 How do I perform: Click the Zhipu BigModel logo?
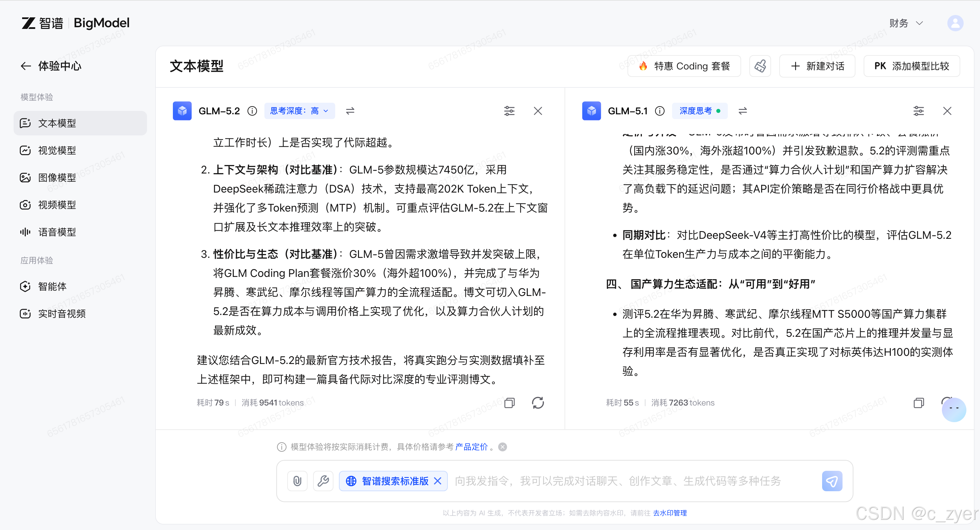point(75,23)
